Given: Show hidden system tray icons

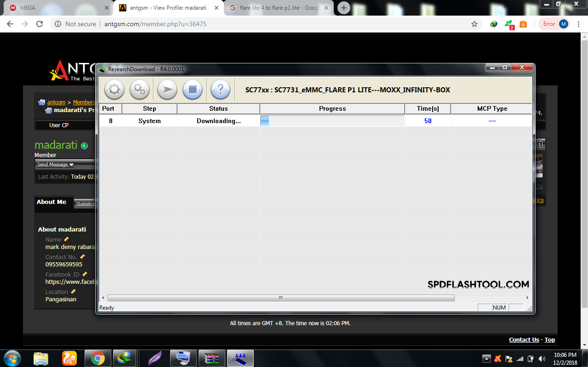Looking at the screenshot, I should pyautogui.click(x=486, y=358).
